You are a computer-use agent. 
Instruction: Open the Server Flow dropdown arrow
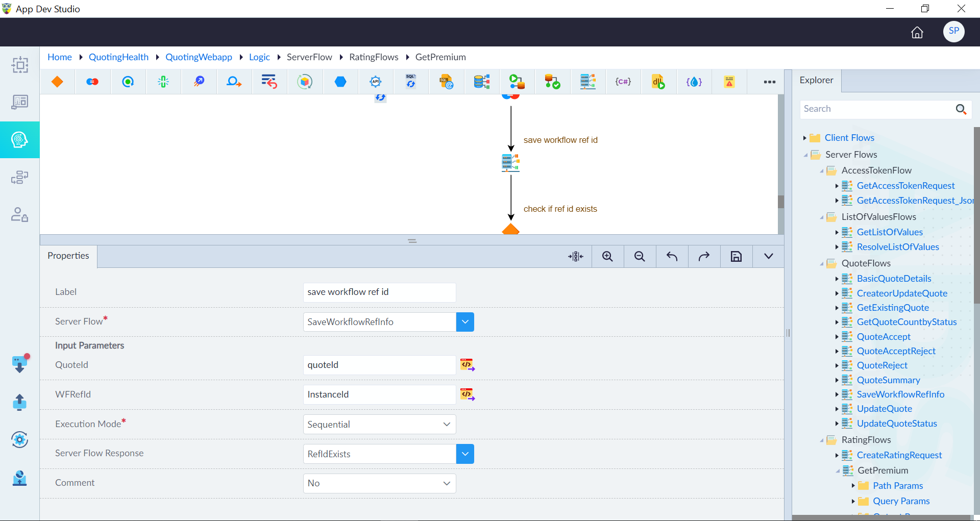click(x=465, y=322)
